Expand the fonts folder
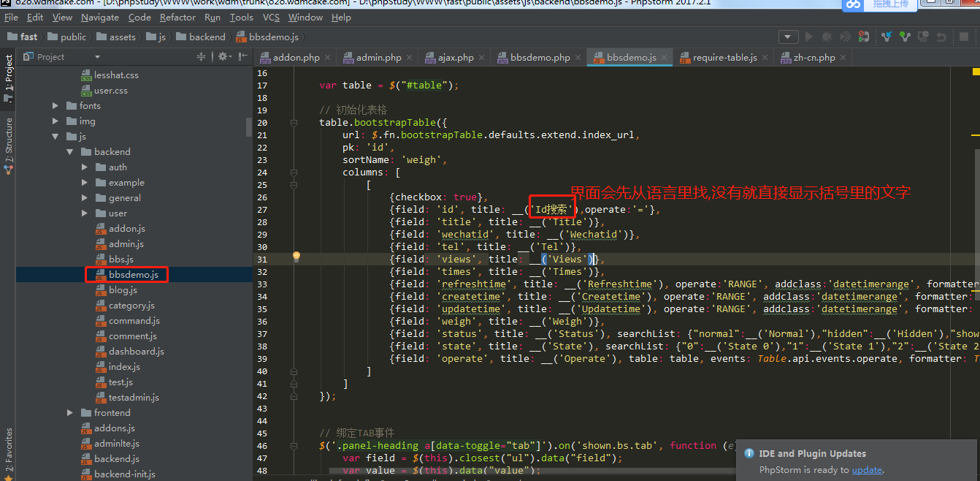The image size is (980, 481). (x=55, y=106)
